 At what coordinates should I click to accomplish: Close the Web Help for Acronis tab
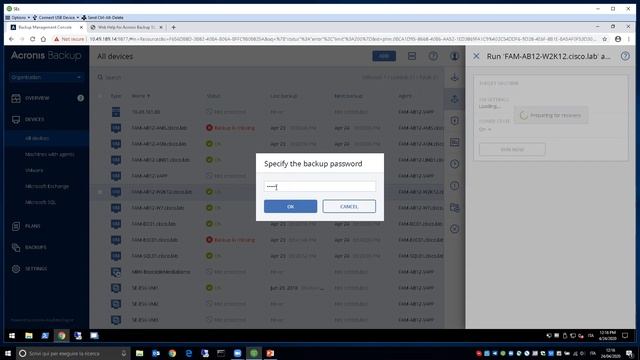click(161, 27)
